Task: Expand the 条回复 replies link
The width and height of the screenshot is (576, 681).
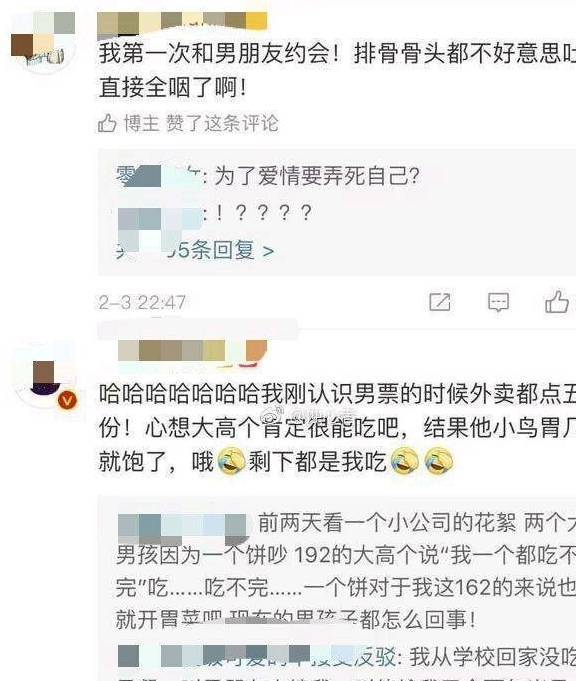Action: [195, 251]
